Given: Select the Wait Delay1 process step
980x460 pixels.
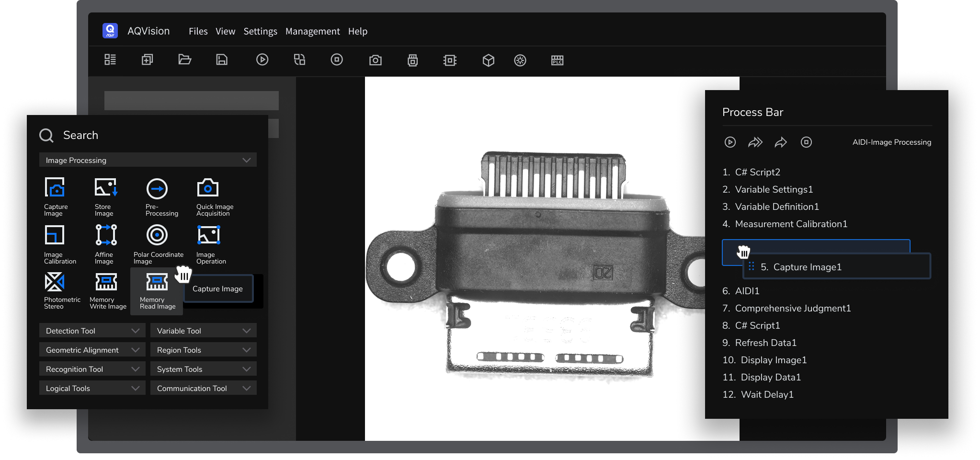Looking at the screenshot, I should [766, 395].
